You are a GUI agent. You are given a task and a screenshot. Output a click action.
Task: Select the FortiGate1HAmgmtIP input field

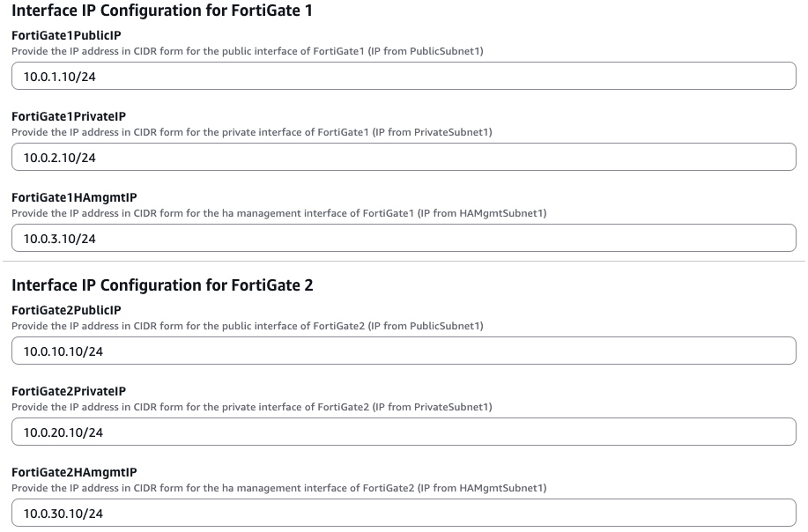click(x=404, y=239)
